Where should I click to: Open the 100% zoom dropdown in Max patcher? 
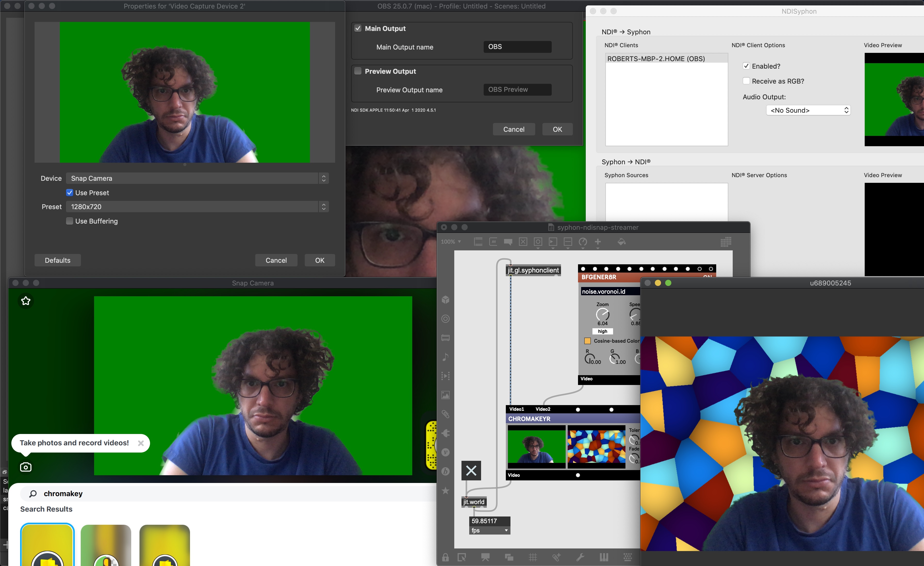[x=451, y=242]
